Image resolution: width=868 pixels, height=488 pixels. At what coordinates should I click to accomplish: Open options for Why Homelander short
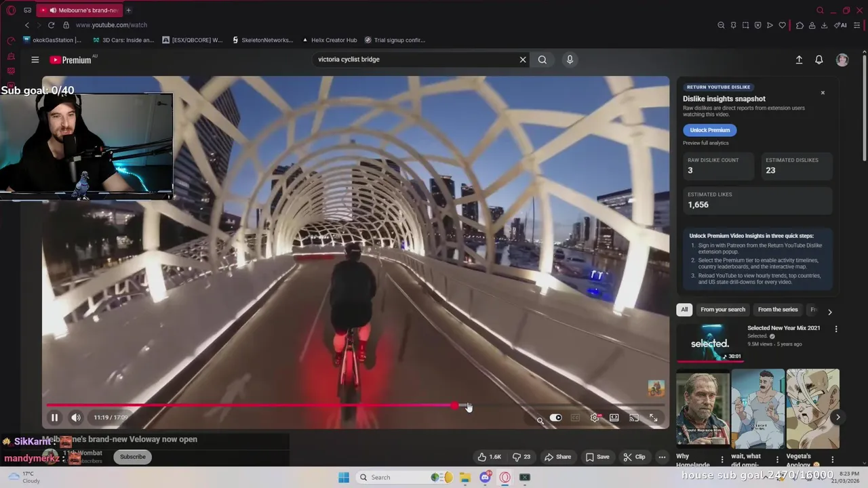722,460
